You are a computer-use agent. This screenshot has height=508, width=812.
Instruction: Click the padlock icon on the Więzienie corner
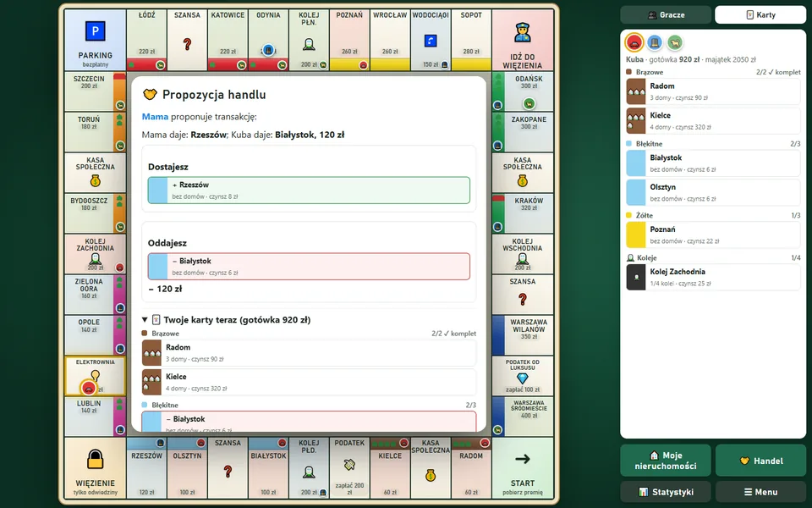tap(96, 459)
